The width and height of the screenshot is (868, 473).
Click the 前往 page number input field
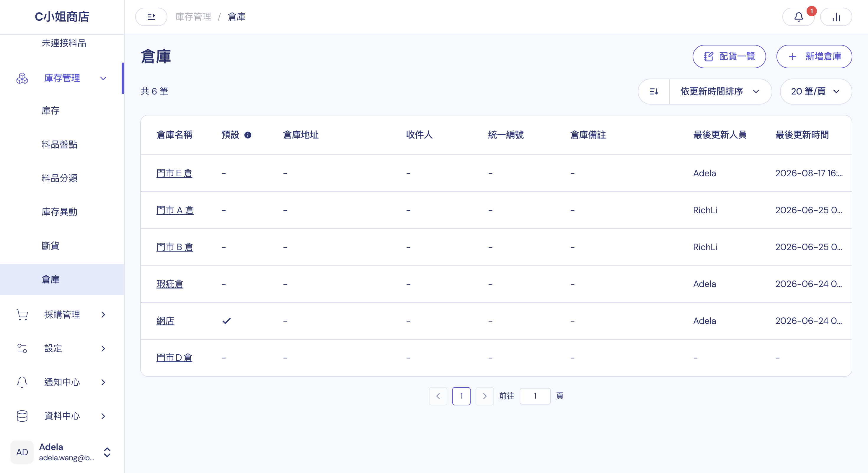(x=535, y=396)
